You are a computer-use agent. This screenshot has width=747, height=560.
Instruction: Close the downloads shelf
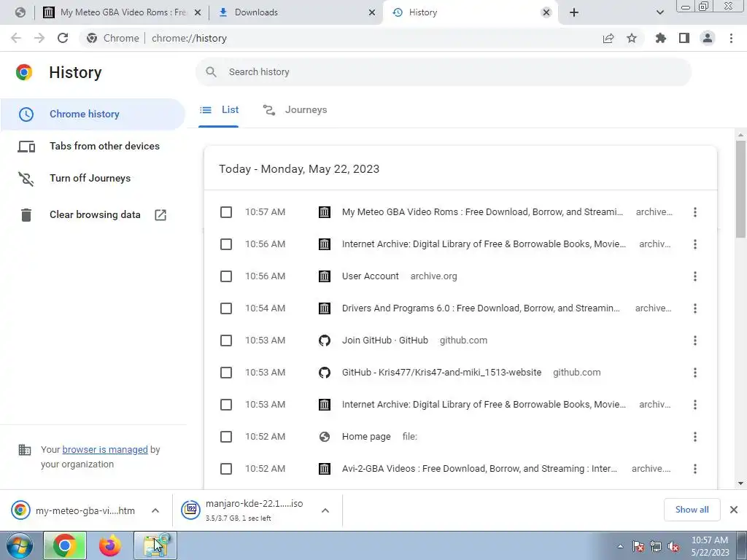(x=734, y=510)
